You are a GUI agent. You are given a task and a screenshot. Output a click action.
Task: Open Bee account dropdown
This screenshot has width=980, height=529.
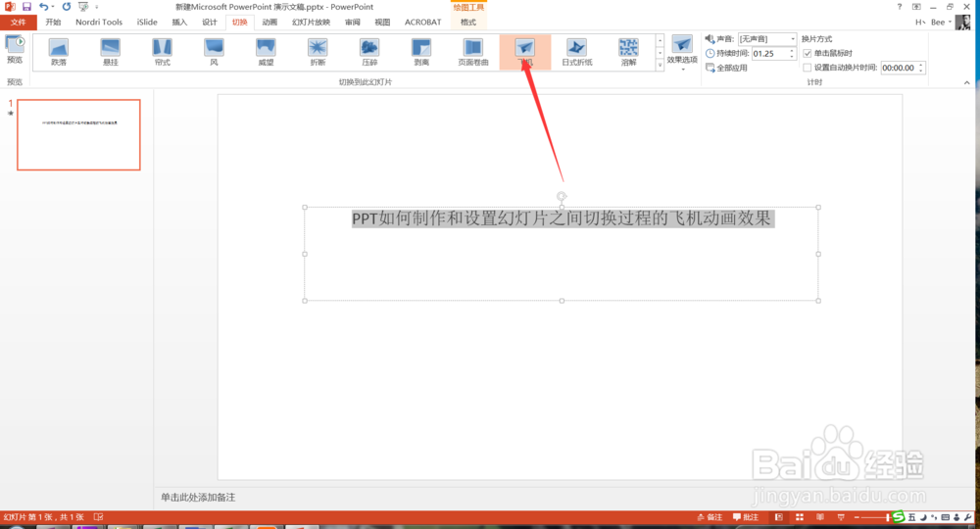[941, 22]
